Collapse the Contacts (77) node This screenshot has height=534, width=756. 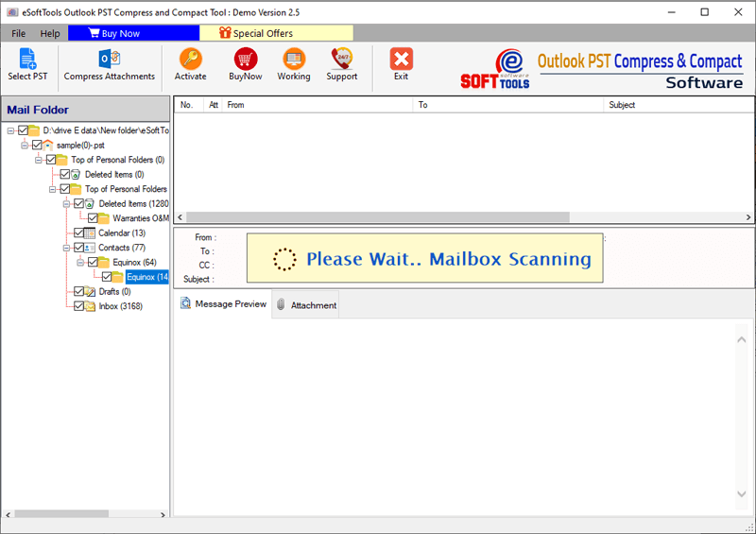tap(66, 248)
